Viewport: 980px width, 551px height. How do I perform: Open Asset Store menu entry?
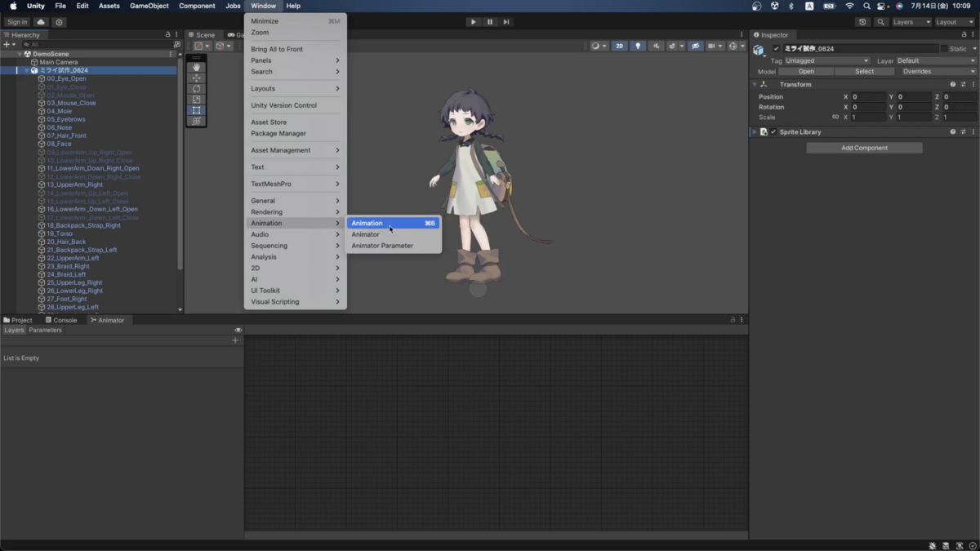click(295, 122)
